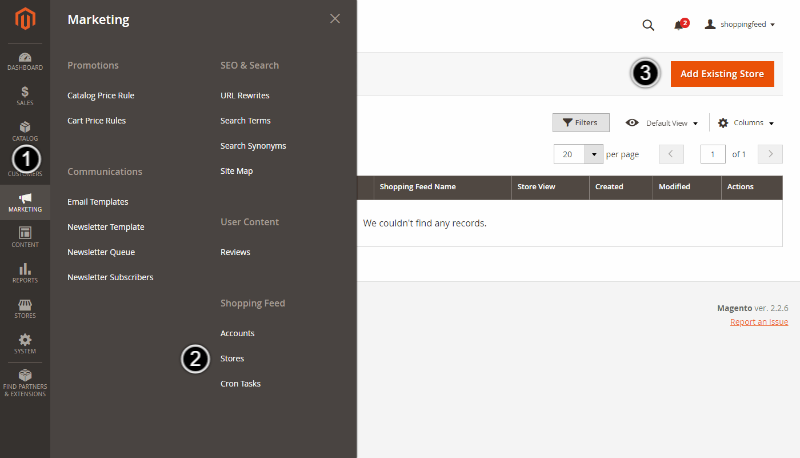Open Newsletter Queue menu item
This screenshot has width=800, height=458.
(x=101, y=252)
